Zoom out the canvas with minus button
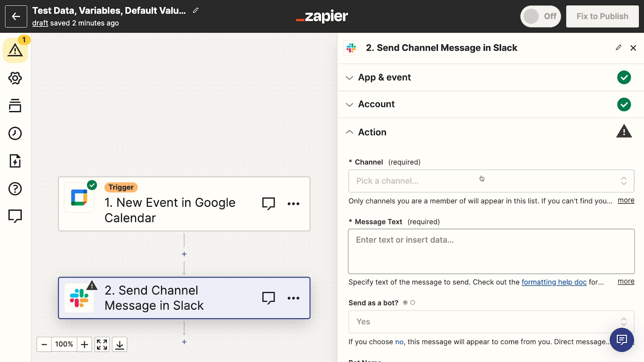The image size is (644, 362). tap(44, 344)
